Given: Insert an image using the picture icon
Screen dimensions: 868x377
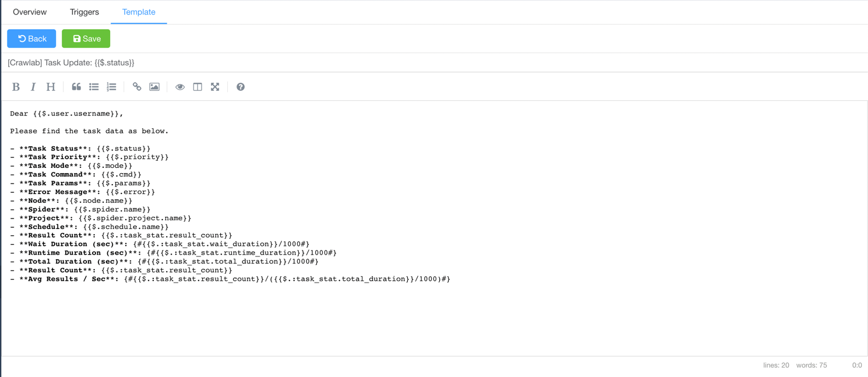Looking at the screenshot, I should coord(154,87).
